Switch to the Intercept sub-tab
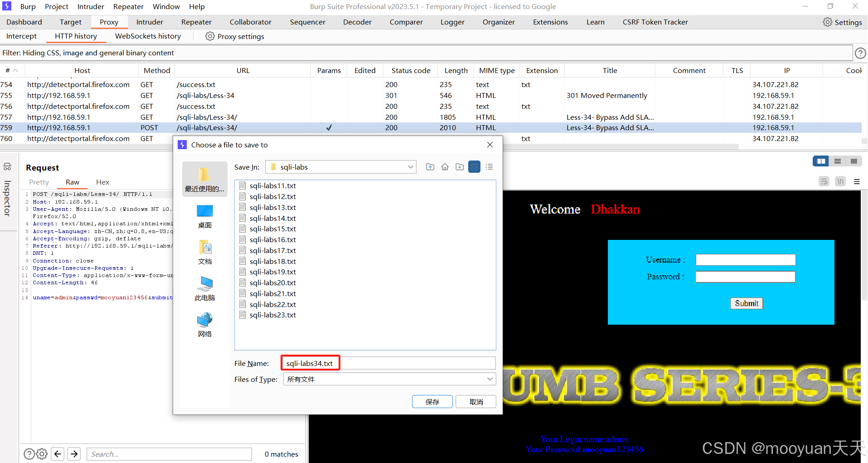Screen dimensions: 868x463 coord(21,36)
